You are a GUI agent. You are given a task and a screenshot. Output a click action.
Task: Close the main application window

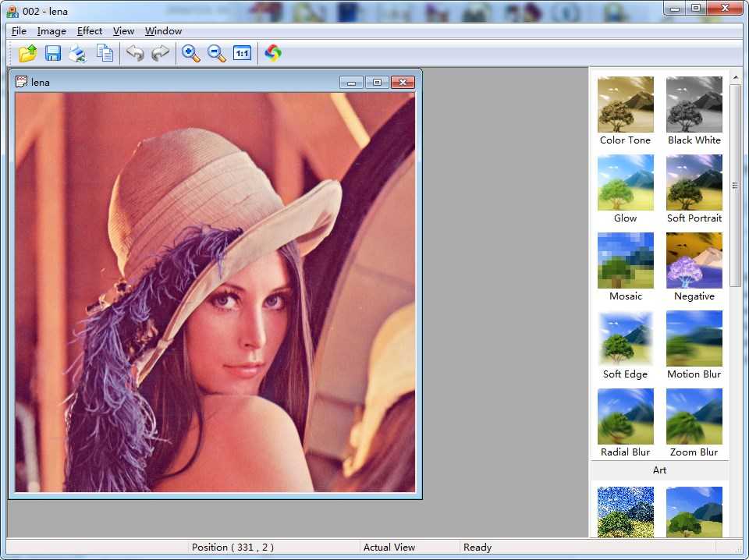725,8
